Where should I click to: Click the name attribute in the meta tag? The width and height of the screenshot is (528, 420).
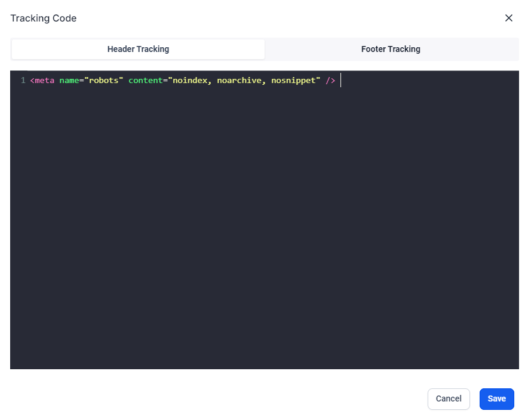(69, 79)
